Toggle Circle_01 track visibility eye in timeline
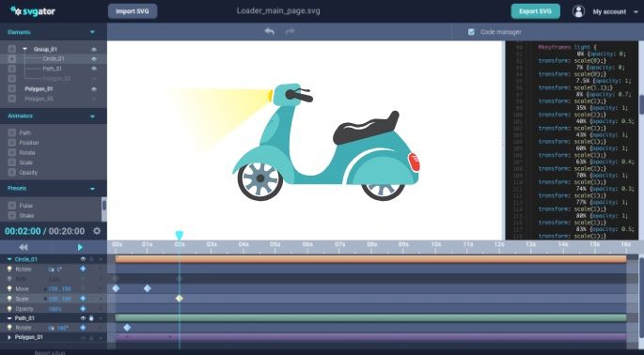This screenshot has height=355, width=644. (x=83, y=259)
